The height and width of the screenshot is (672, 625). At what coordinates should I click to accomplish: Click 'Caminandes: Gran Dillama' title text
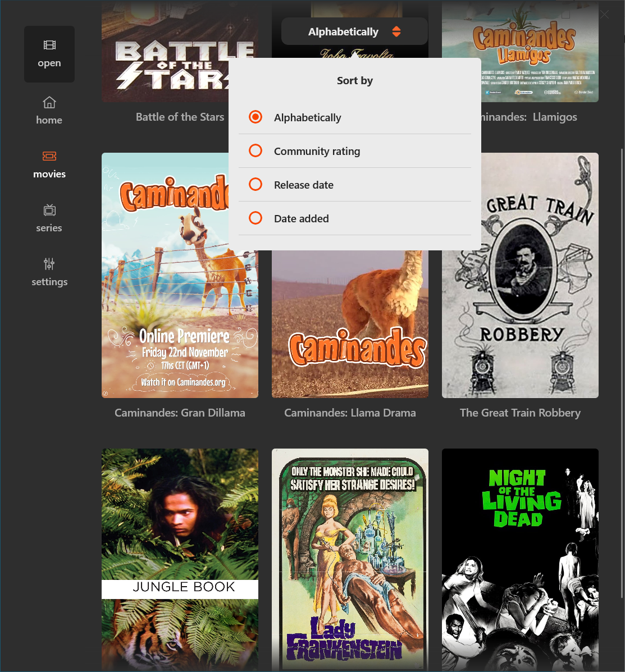pyautogui.click(x=180, y=413)
